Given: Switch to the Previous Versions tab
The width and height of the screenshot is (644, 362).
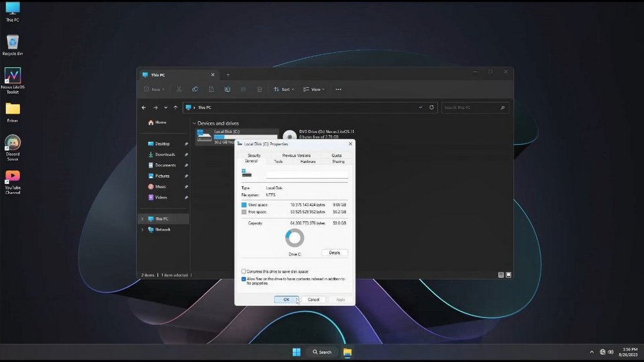Looking at the screenshot, I should tap(296, 156).
